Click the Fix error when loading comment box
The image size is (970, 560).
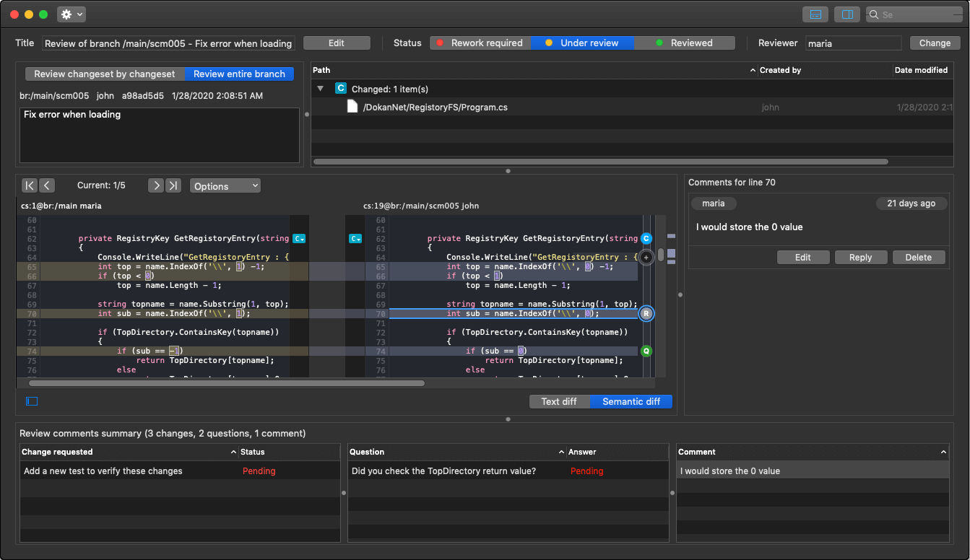(160, 135)
